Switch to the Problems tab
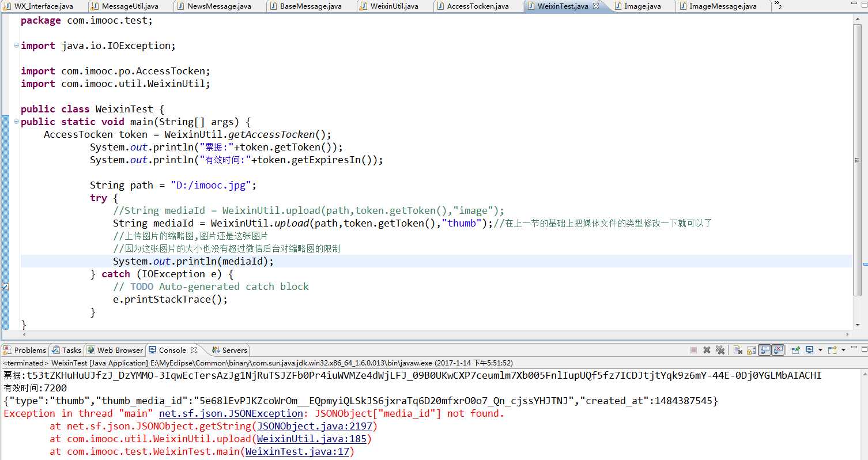This screenshot has width=868, height=460. 25,350
